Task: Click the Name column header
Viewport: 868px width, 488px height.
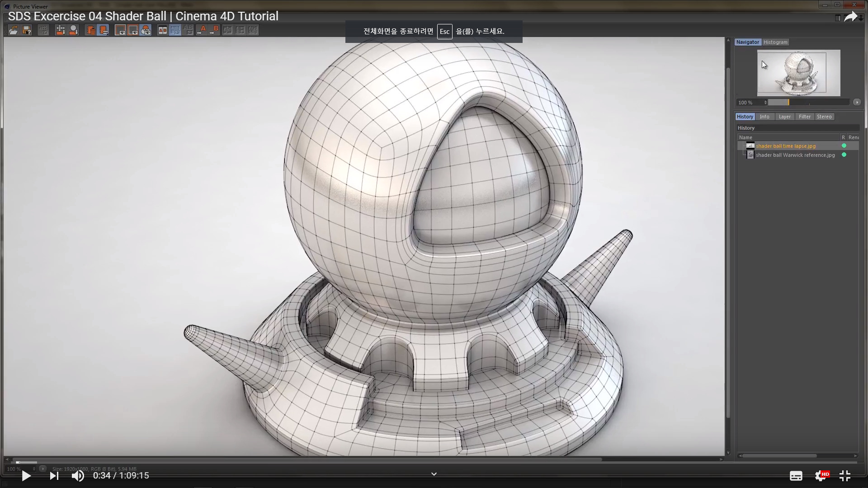Action: tap(788, 137)
